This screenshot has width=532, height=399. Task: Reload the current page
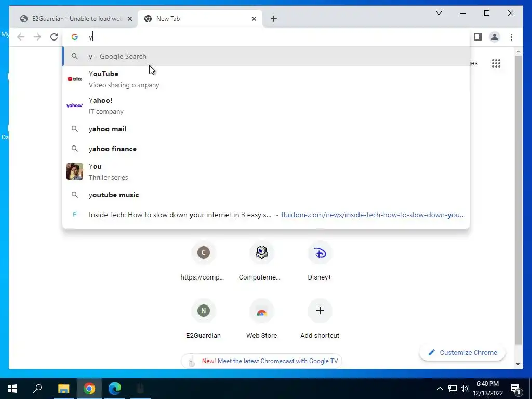tap(54, 37)
